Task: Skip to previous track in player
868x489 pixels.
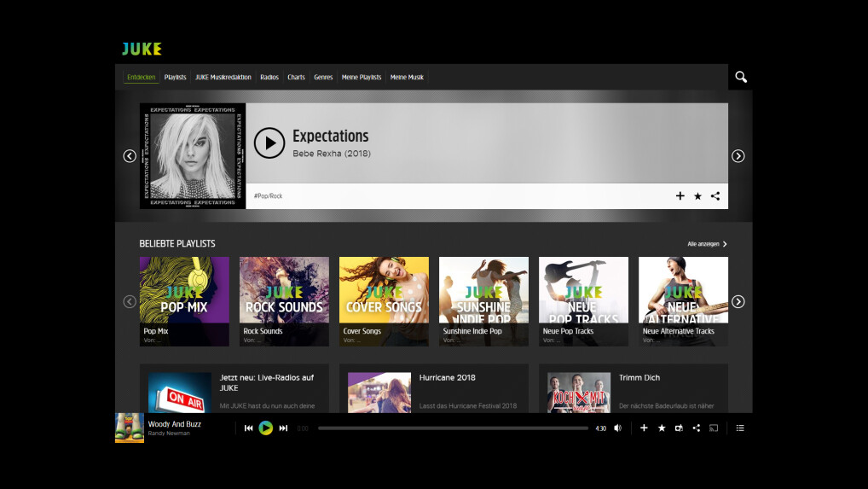Action: [x=249, y=428]
